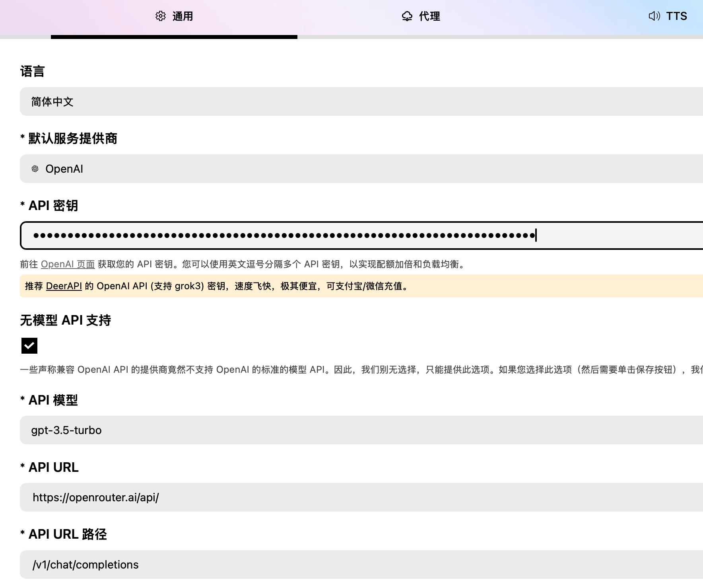Click the 无模型 API 支持 heading
The height and width of the screenshot is (588, 703).
66,320
